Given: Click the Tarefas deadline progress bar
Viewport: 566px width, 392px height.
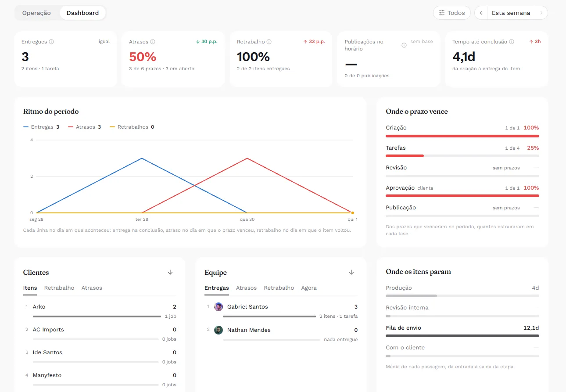Looking at the screenshot, I should pyautogui.click(x=462, y=156).
